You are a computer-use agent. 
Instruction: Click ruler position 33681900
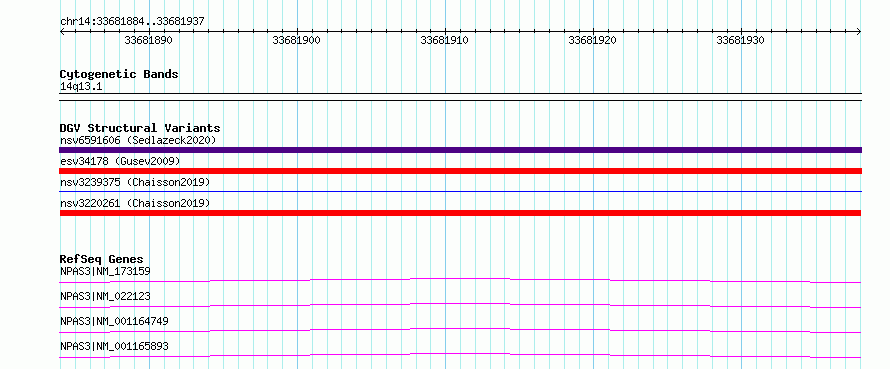[x=296, y=40]
